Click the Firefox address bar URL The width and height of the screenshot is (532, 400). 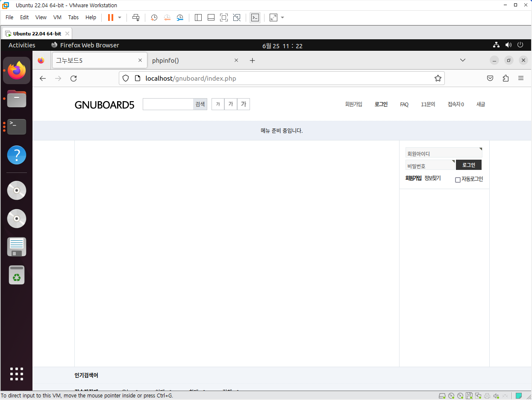point(282,79)
